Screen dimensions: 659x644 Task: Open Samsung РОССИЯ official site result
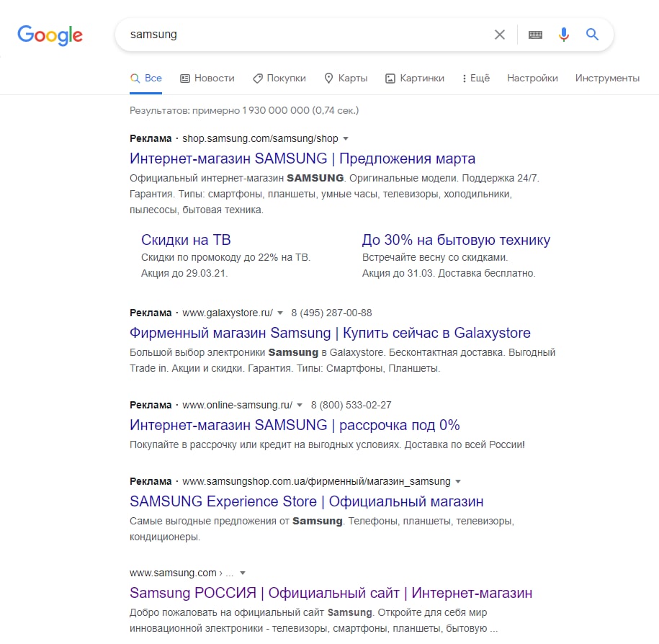point(331,593)
